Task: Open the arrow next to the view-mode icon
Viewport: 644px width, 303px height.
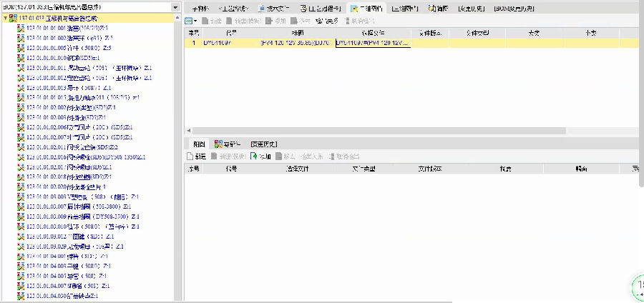Action: [x=195, y=21]
